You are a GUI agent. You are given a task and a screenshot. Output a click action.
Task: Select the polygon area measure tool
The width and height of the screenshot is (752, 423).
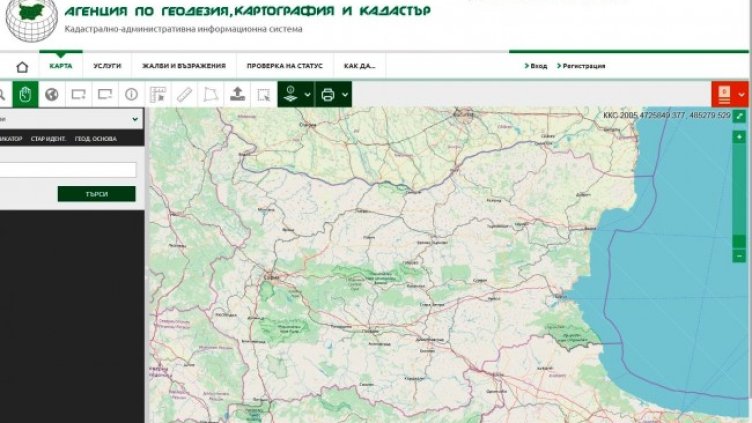(211, 94)
